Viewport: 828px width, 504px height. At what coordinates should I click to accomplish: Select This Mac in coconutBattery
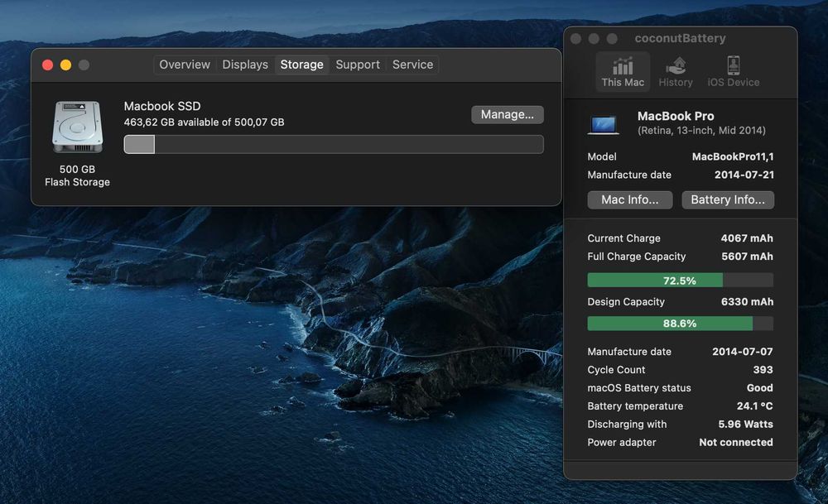pos(623,72)
